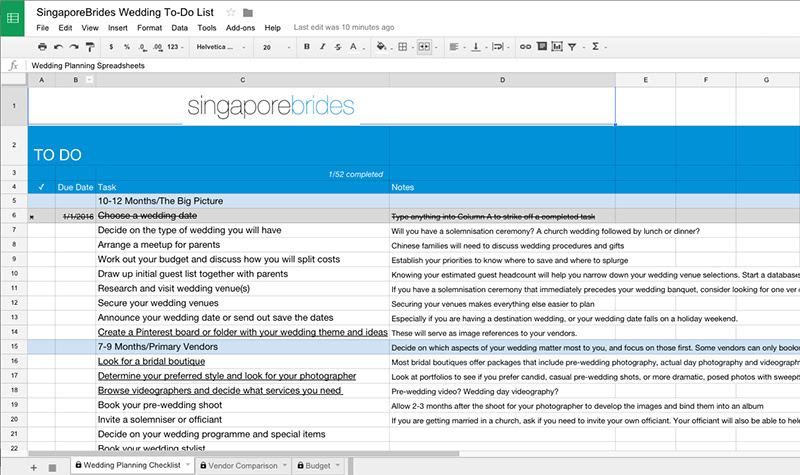Star the document
Image resolution: width=800 pixels, height=475 pixels.
click(x=231, y=12)
